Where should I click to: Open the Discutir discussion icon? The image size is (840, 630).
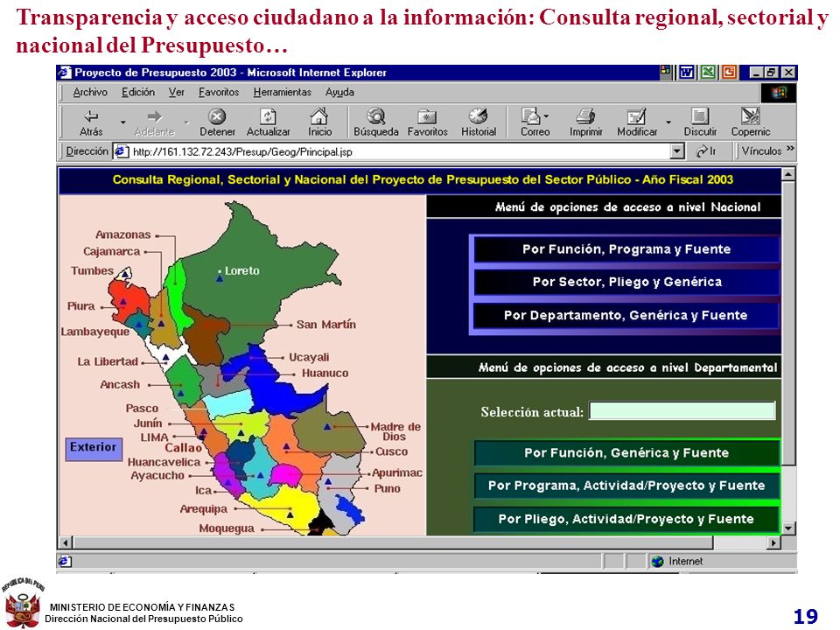click(x=700, y=115)
